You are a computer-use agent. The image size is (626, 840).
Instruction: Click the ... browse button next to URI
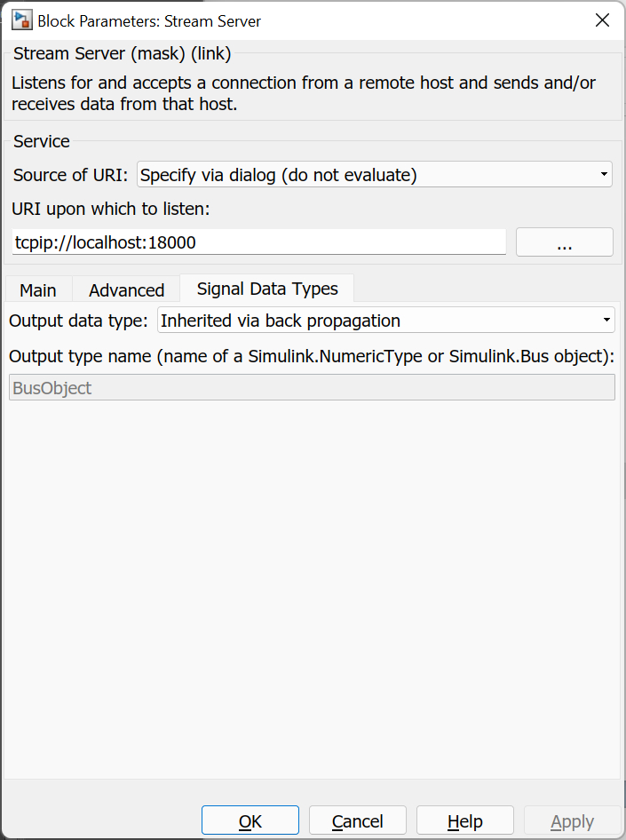click(x=564, y=242)
